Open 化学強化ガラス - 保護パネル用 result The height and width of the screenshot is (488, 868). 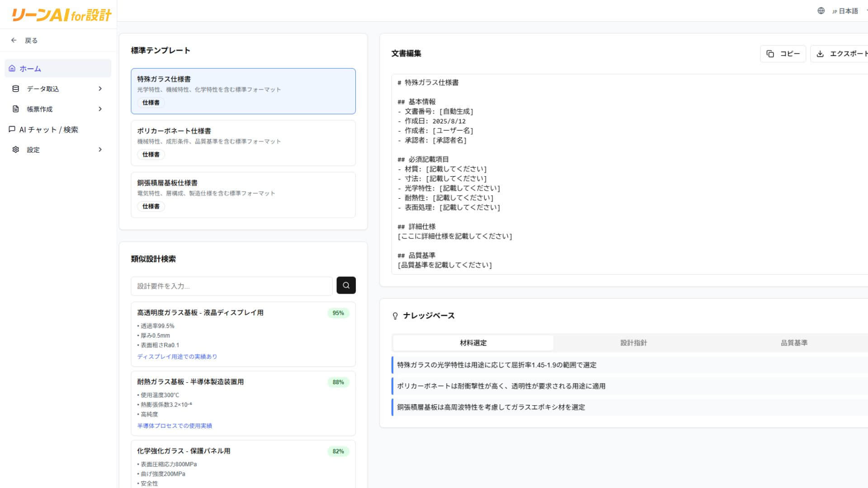pos(243,464)
